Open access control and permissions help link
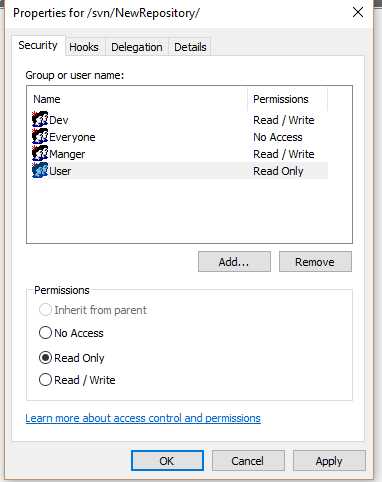 click(x=143, y=418)
